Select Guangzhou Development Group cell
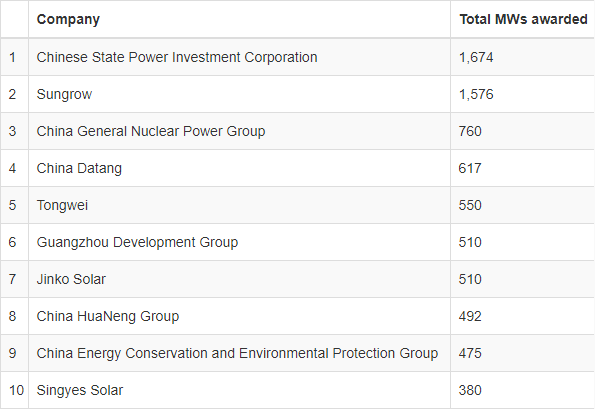The image size is (595, 409). point(239,242)
